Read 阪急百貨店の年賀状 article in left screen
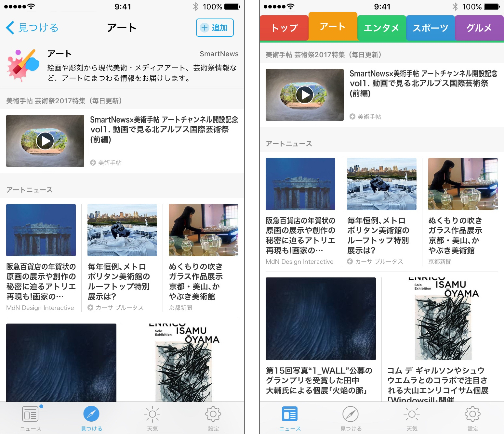This screenshot has width=504, height=434. [x=41, y=281]
